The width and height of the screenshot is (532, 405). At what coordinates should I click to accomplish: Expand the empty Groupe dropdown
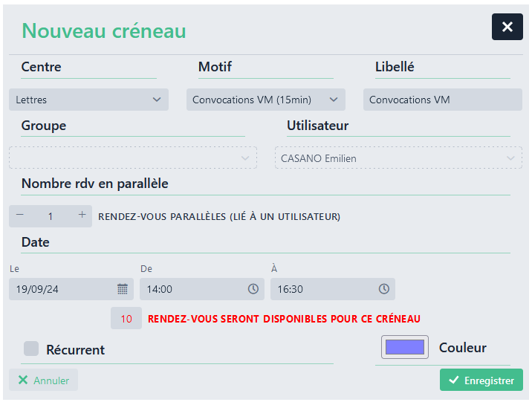[133, 158]
